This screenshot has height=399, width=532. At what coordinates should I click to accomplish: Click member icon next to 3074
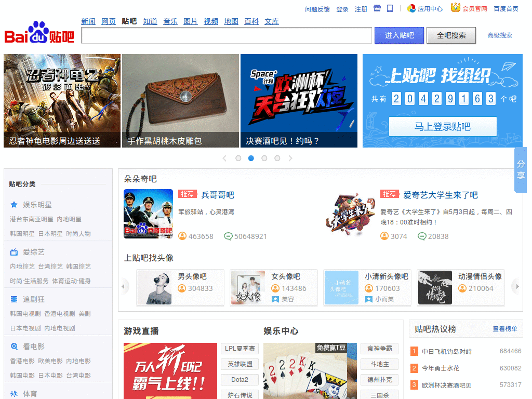[384, 236]
